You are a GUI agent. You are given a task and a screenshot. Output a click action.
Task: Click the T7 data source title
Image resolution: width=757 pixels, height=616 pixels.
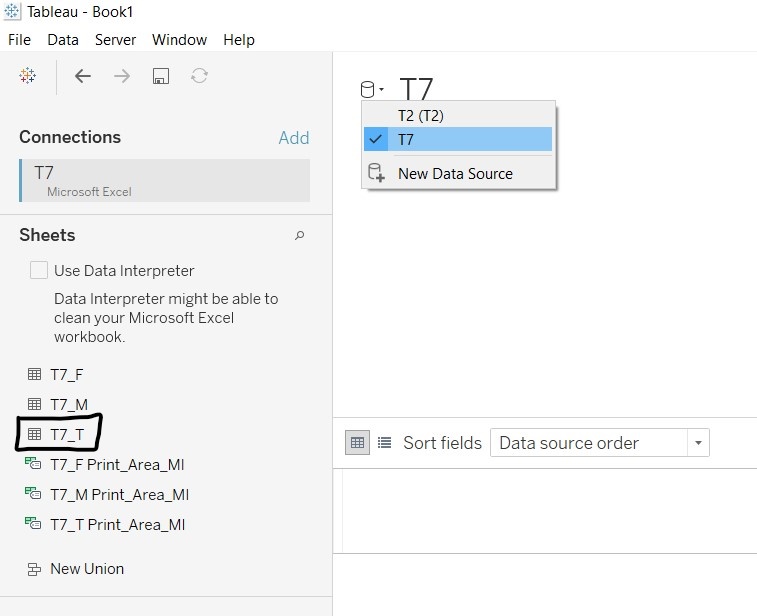tap(416, 90)
